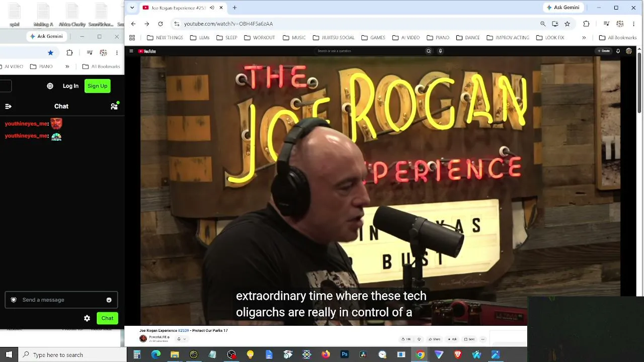Image resolution: width=644 pixels, height=362 pixels.
Task: Share the Joe Rogan video
Action: coord(434,339)
